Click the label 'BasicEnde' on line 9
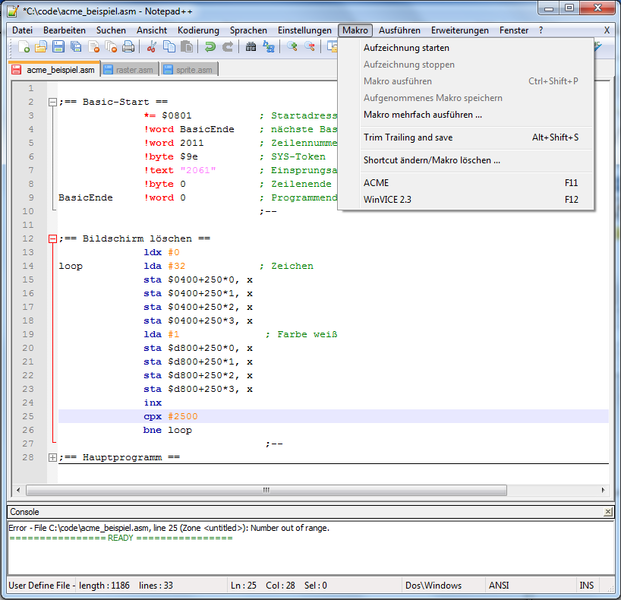621x600 pixels. (x=86, y=198)
